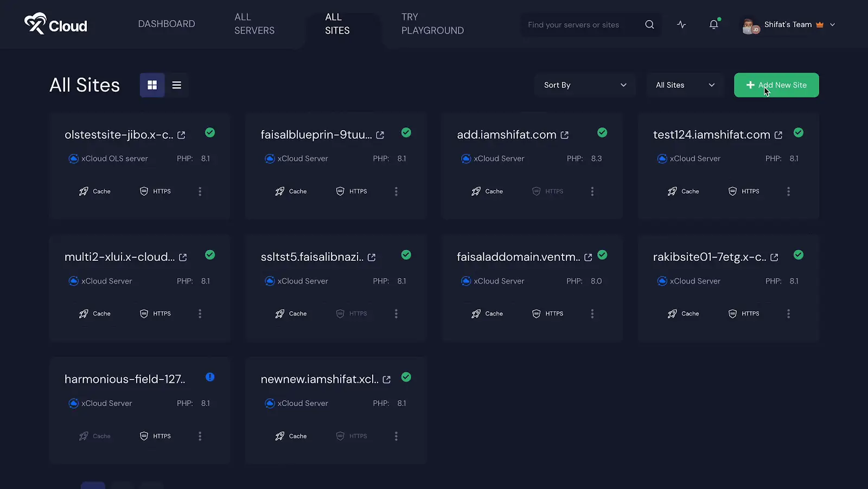Select the All Sites tab
This screenshot has height=489, width=868.
(337, 24)
